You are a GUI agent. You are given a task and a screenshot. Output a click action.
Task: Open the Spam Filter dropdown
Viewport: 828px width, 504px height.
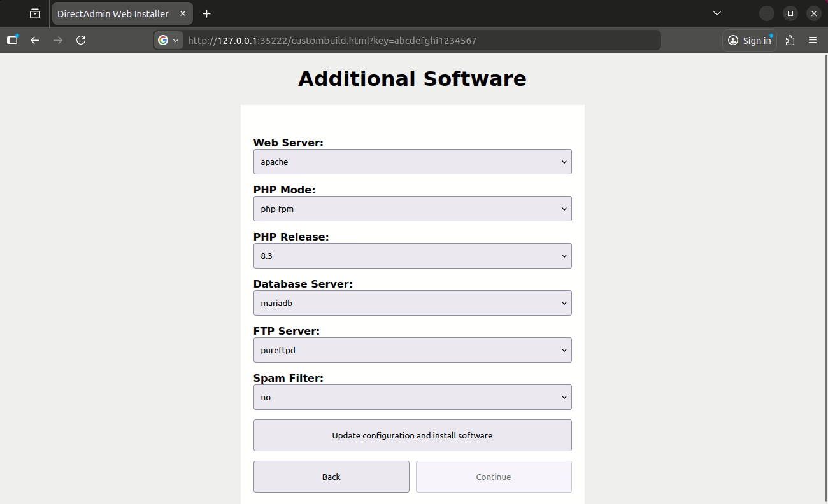[413, 397]
